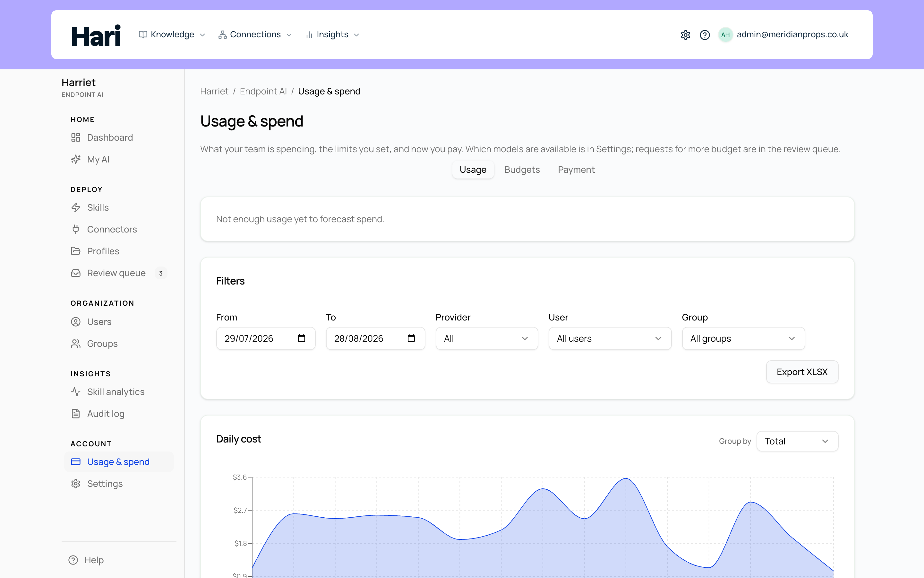Click the Daily cost chart peak near $3.6
Screen dimensions: 924x578
(626, 478)
